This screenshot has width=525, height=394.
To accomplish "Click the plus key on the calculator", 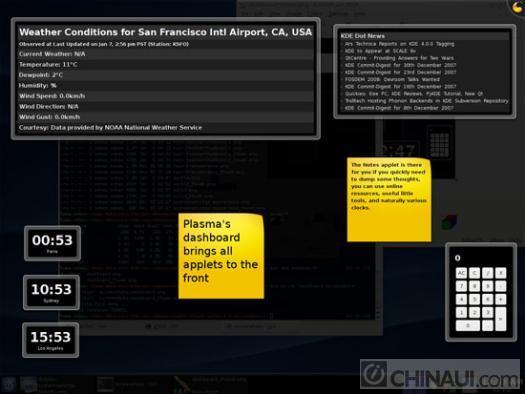I will click(501, 299).
